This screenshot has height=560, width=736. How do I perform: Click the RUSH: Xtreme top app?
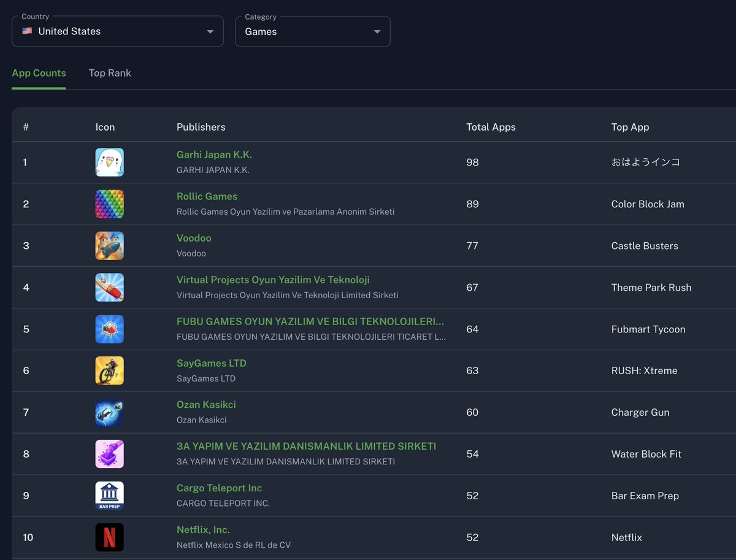click(x=645, y=371)
